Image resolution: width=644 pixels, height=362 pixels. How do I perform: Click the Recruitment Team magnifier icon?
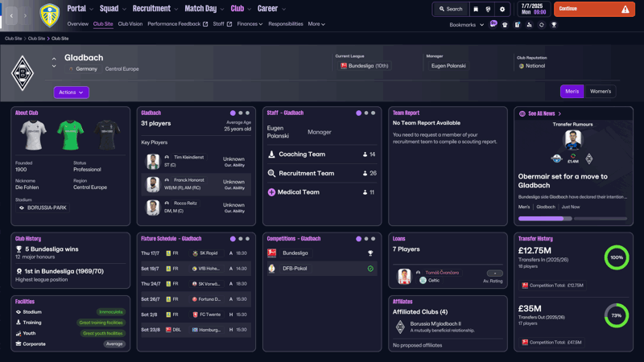[271, 173]
